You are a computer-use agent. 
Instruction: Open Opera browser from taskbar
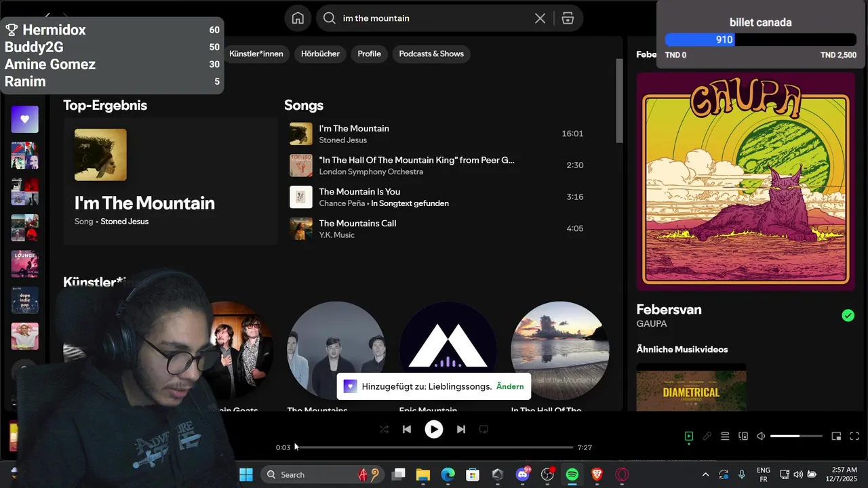tap(622, 474)
